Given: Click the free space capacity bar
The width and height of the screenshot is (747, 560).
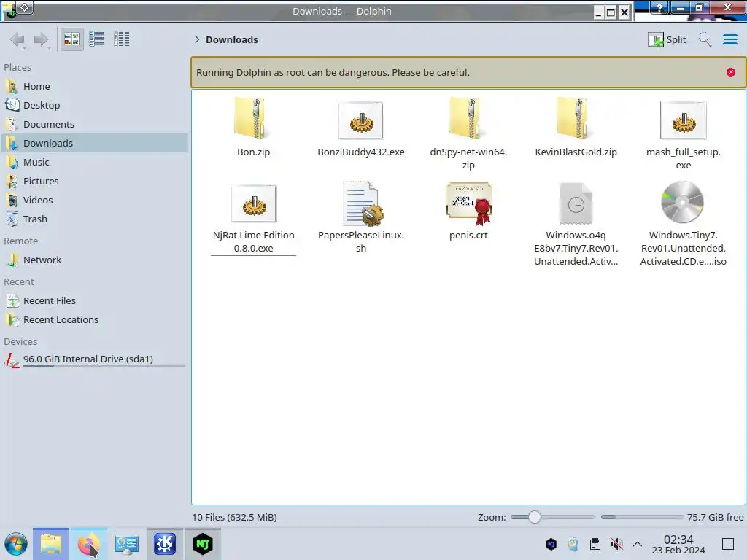Looking at the screenshot, I should pos(642,517).
